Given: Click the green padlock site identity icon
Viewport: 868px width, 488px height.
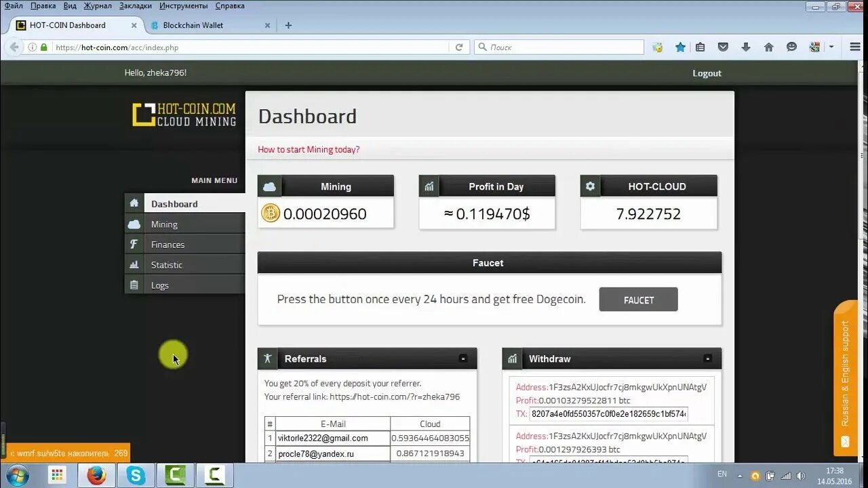Looking at the screenshot, I should 44,47.
